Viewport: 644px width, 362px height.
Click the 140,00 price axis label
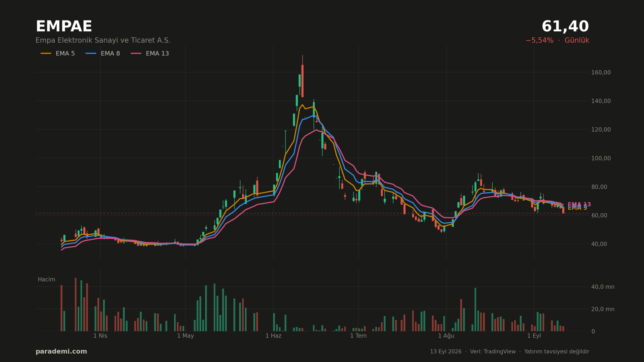click(601, 101)
